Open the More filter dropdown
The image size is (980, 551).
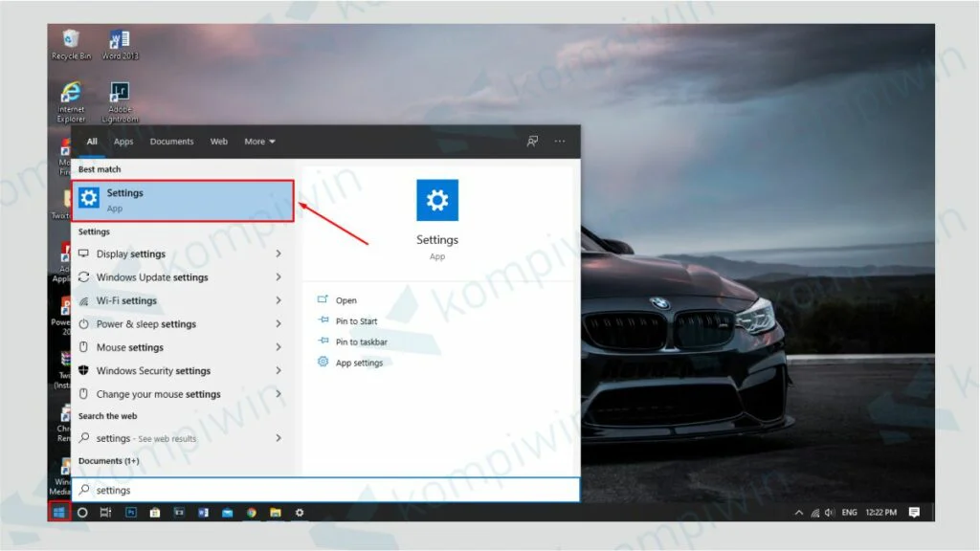[259, 142]
